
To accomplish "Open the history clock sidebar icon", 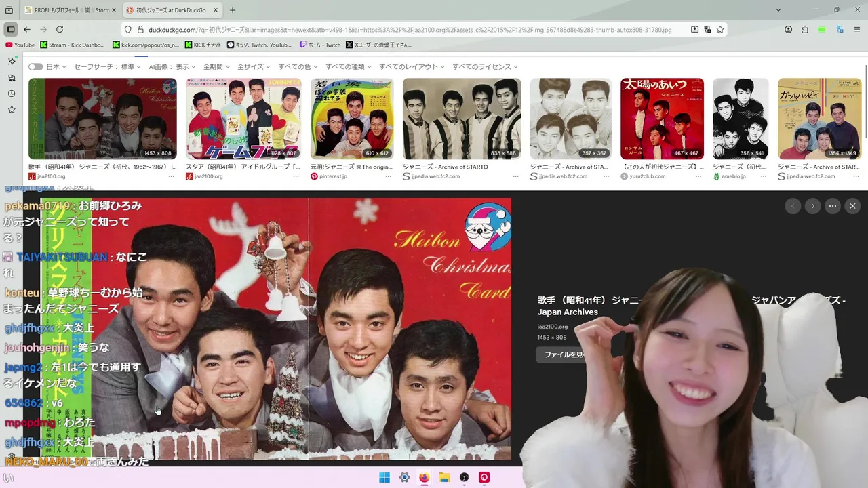I will [12, 94].
